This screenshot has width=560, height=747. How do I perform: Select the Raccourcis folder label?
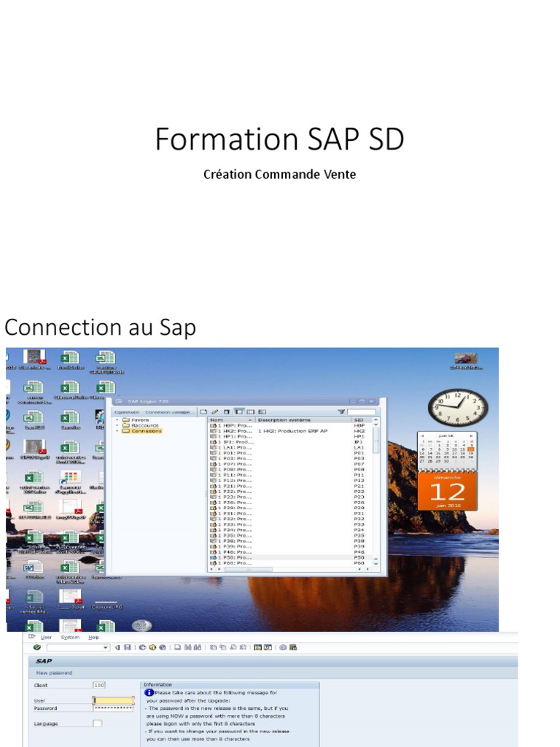(x=145, y=425)
